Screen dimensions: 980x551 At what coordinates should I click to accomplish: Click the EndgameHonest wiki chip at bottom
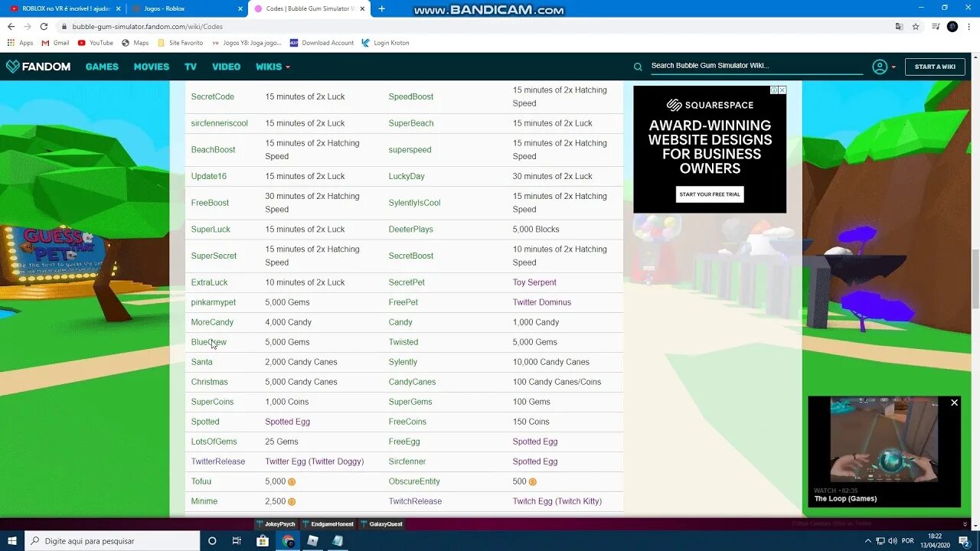click(328, 524)
